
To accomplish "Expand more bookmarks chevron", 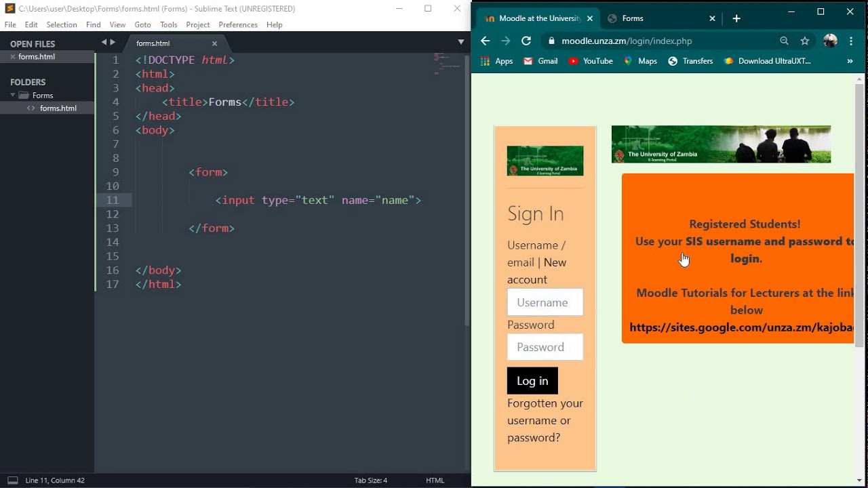I will [850, 61].
